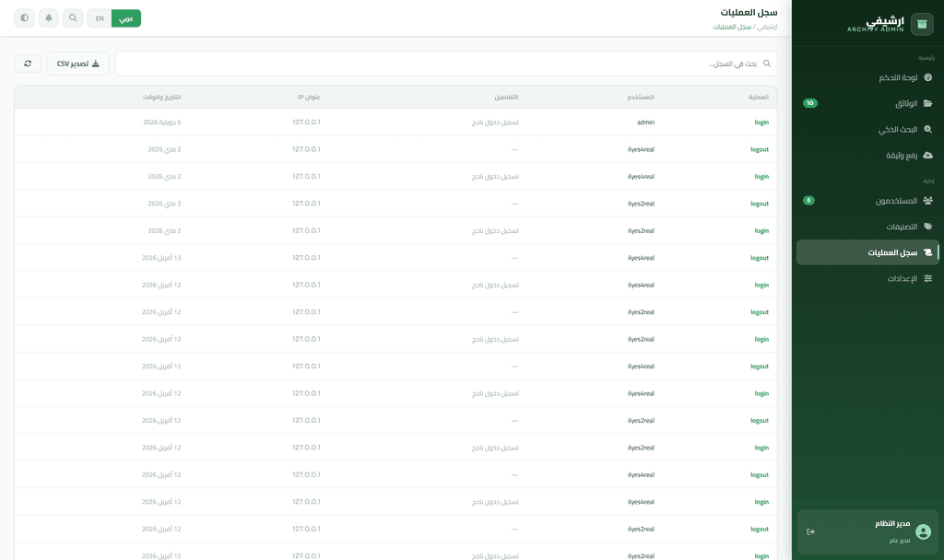
Task: Click the cloud upload icon
Action: click(927, 155)
